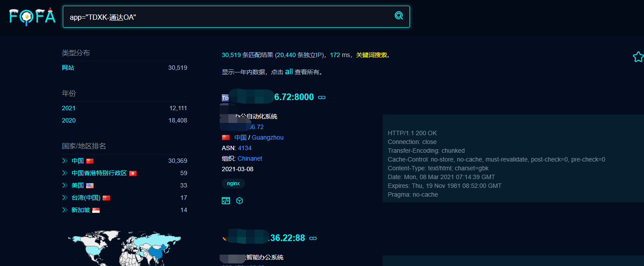
Task: Click the 关键词搜索 link
Action: (372, 55)
